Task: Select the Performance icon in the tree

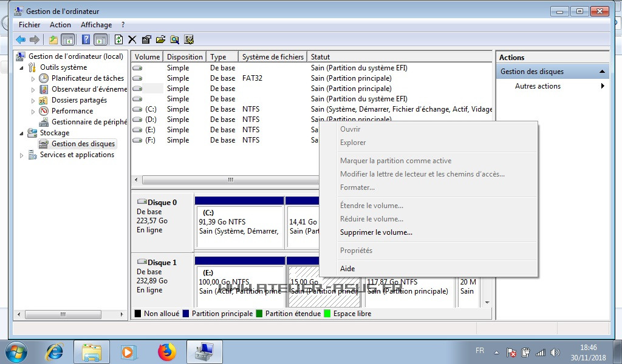Action: [x=44, y=111]
